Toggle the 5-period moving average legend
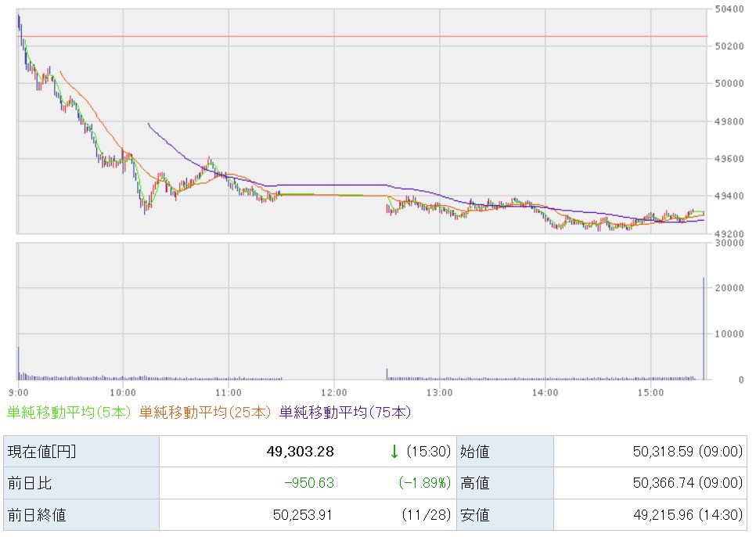 click(x=70, y=412)
